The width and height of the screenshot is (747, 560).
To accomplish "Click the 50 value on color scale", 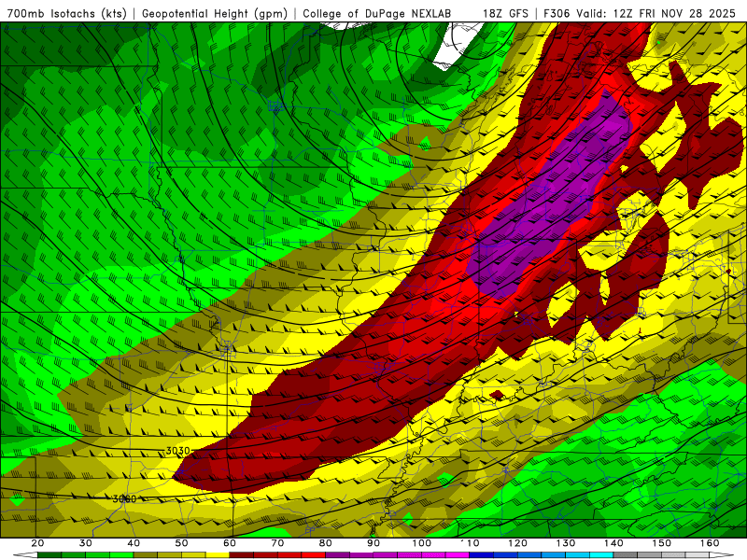I will pyautogui.click(x=181, y=543).
